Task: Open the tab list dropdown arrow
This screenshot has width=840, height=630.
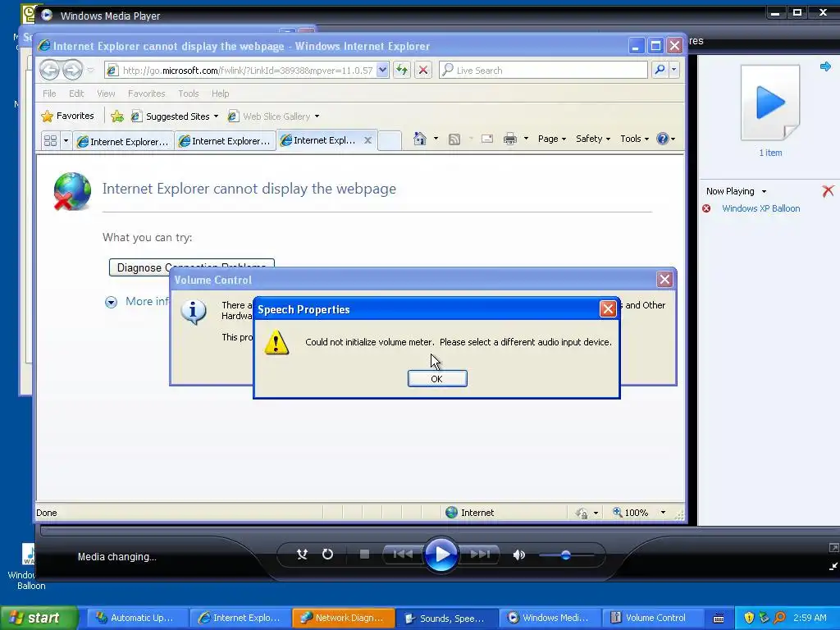Action: [x=66, y=141]
